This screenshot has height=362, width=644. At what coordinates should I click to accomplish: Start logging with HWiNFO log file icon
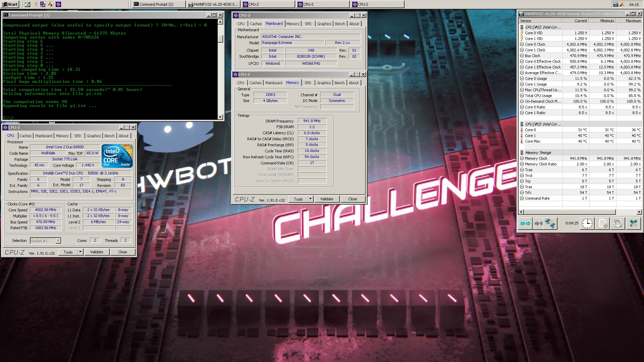tap(603, 223)
